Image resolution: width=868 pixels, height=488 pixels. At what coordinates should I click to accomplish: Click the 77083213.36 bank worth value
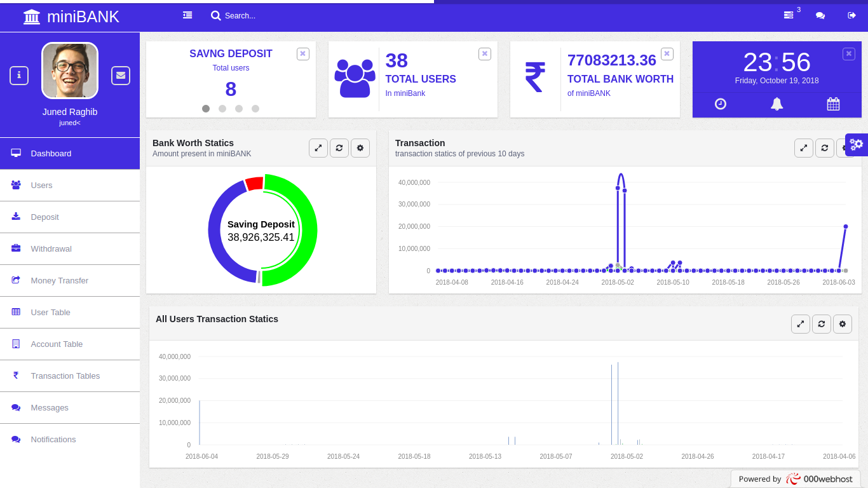612,60
